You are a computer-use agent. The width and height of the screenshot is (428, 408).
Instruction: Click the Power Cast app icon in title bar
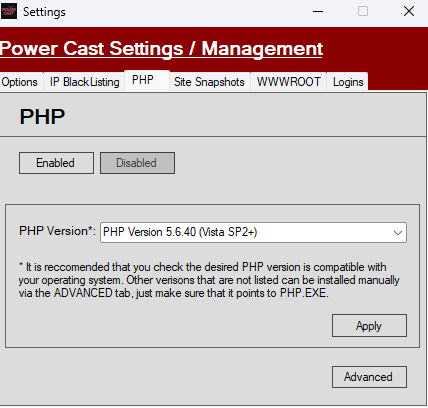(x=9, y=12)
